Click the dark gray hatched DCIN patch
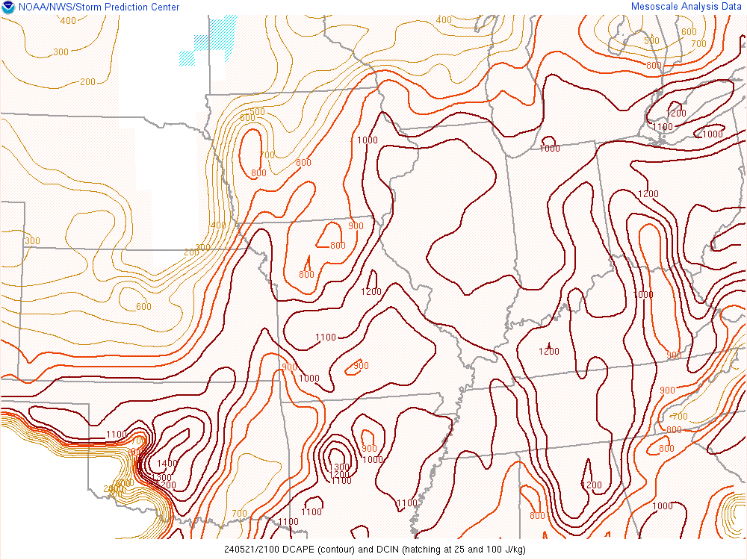Image resolution: width=747 pixels, height=560 pixels. click(x=221, y=31)
